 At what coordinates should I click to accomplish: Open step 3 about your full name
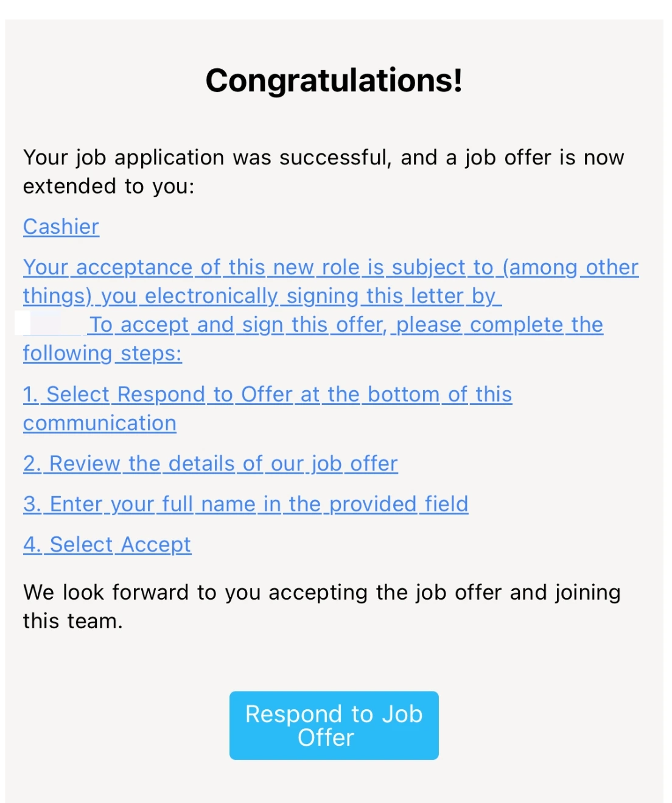[x=246, y=504]
